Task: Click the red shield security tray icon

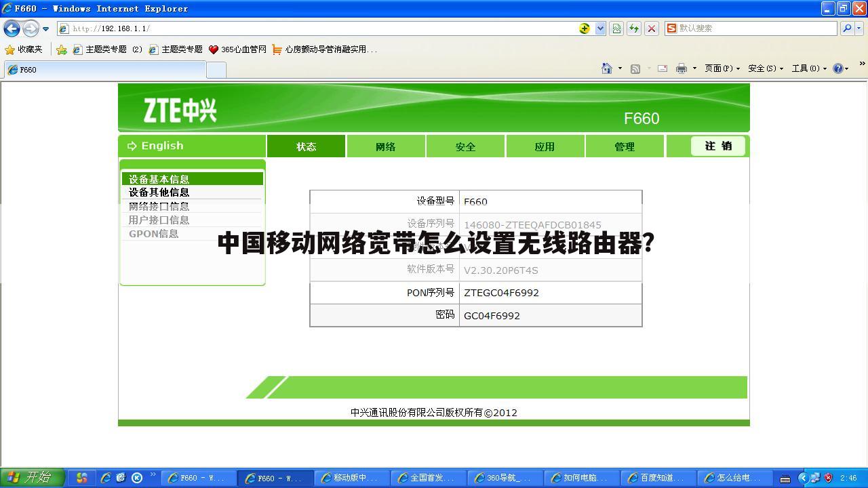Action: click(x=828, y=478)
